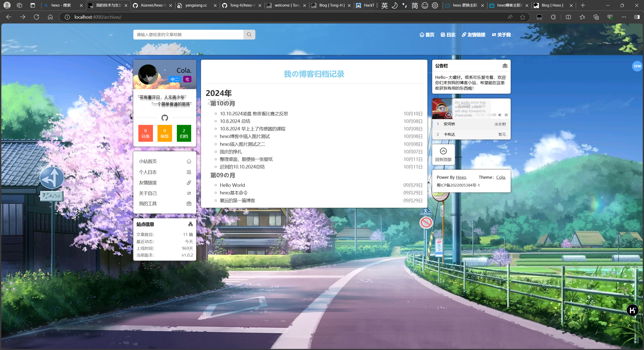Click the 回到顶部 back-to-top button
Viewport: 644px width, 350px height.
[x=443, y=155]
